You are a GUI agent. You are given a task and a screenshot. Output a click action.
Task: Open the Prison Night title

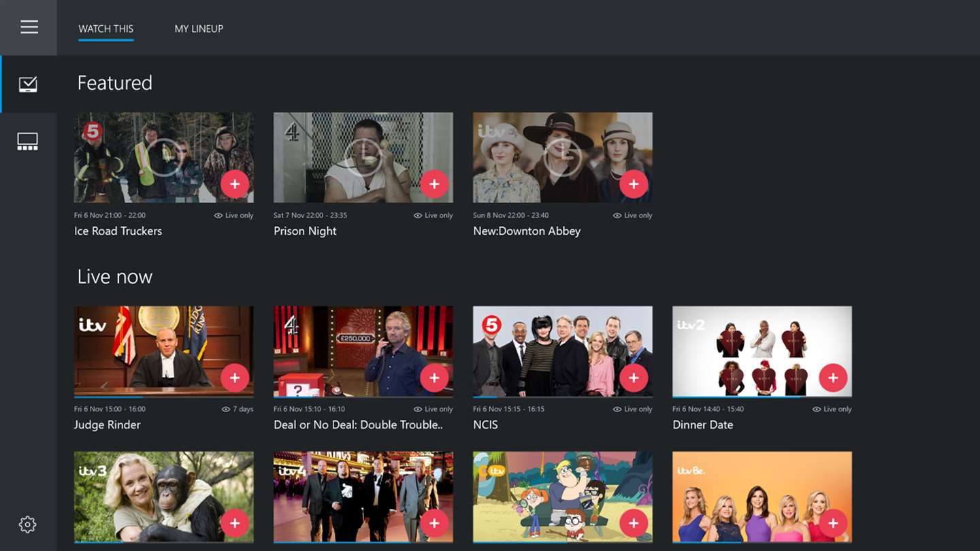click(305, 231)
